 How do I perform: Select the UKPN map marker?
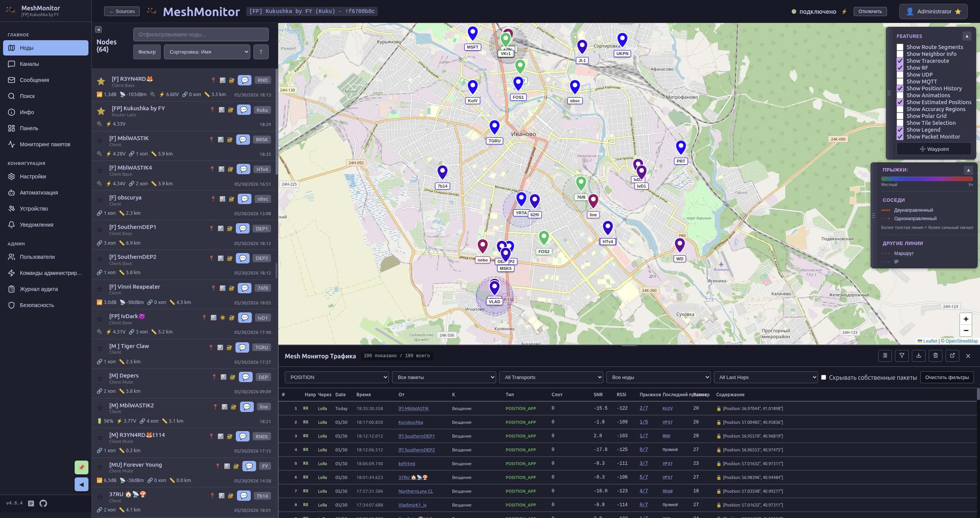tap(622, 40)
